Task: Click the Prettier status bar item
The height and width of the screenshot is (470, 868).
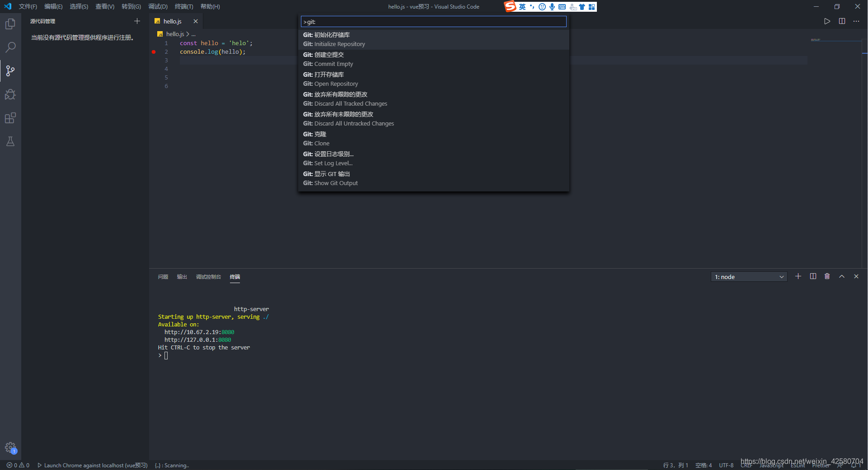Action: pos(821,465)
